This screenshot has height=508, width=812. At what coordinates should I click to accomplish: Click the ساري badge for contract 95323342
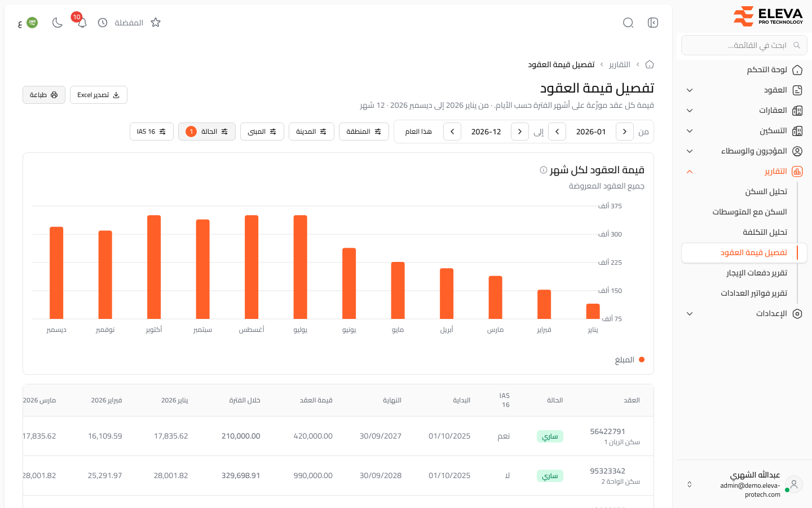(550, 476)
